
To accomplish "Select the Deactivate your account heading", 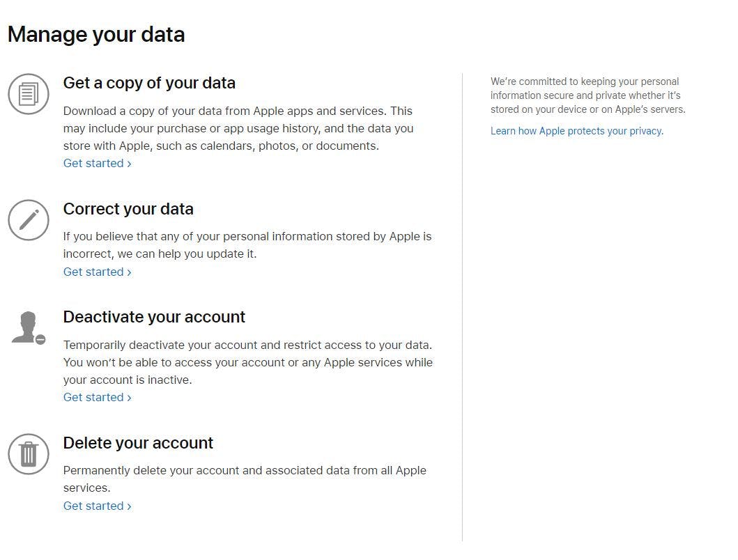I will click(x=155, y=317).
